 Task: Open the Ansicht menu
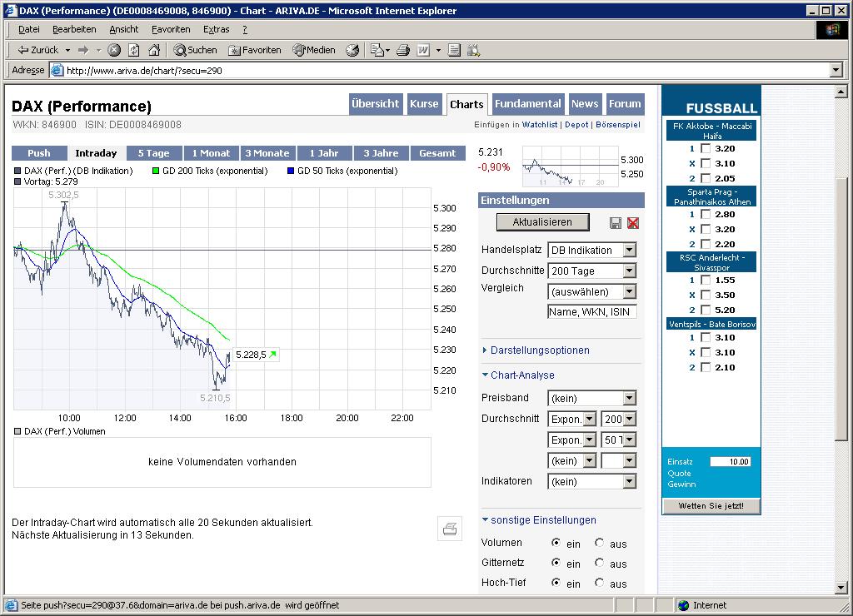(123, 29)
